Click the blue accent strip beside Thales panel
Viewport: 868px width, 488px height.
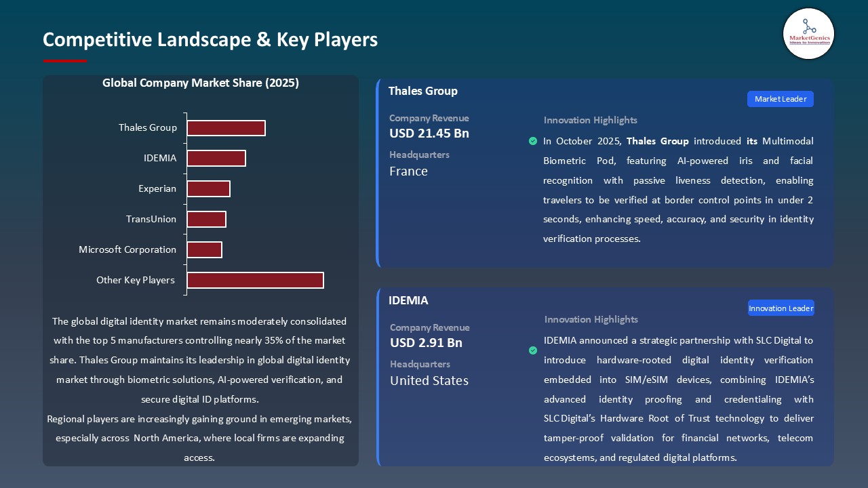378,171
